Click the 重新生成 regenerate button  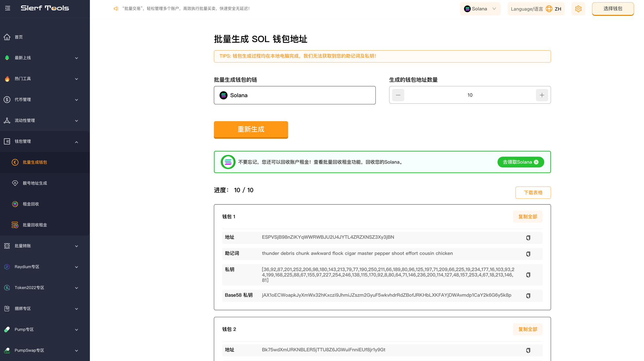251,129
